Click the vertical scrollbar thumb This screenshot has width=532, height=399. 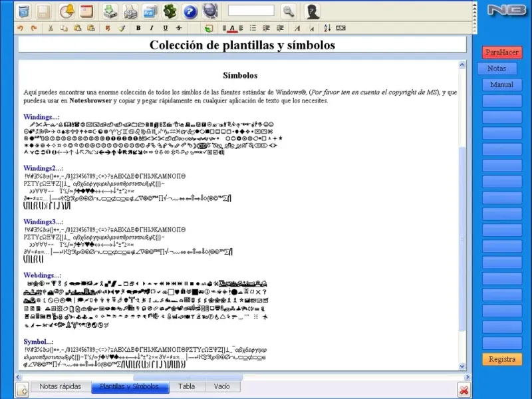(462, 239)
